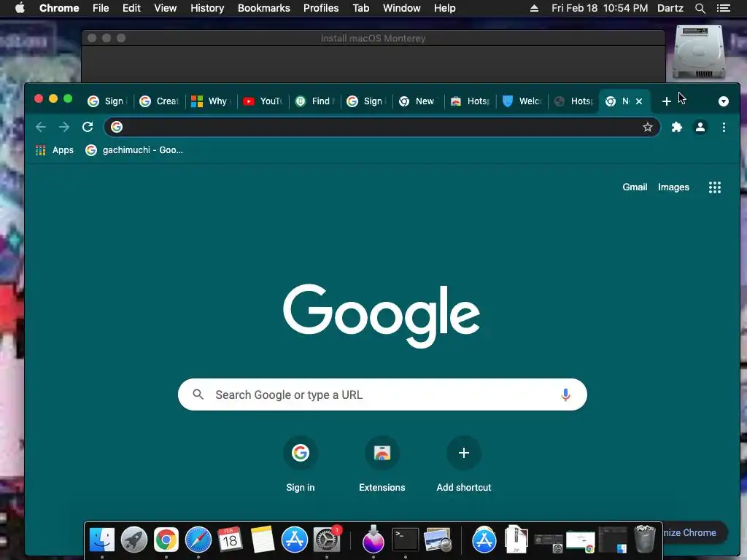Open Terminal from the Dock
The width and height of the screenshot is (747, 560).
[x=406, y=540]
